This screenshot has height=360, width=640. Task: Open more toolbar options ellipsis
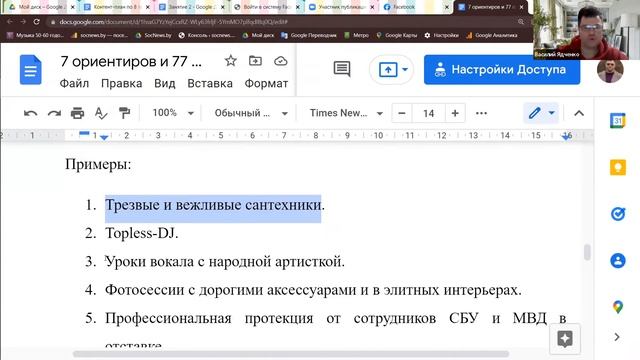[482, 113]
